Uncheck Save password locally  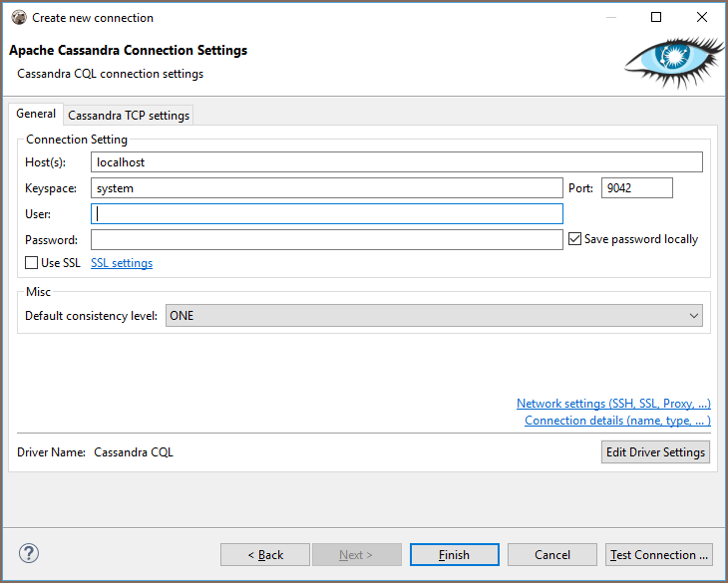tap(574, 239)
